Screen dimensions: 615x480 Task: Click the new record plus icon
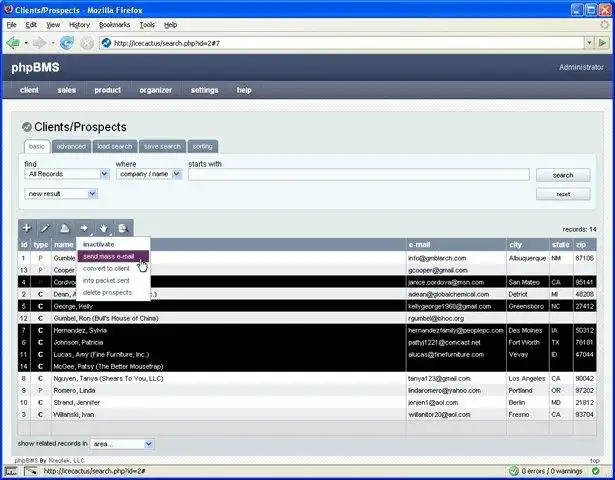tap(27, 228)
